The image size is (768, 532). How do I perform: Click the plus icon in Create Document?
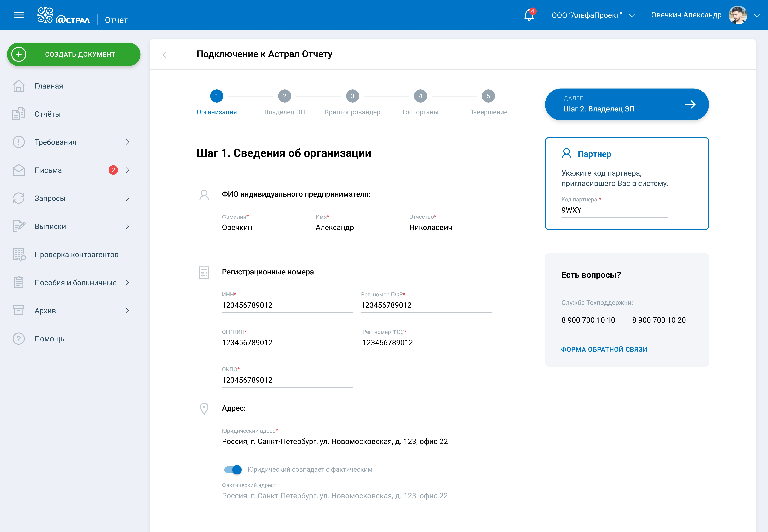click(x=19, y=54)
